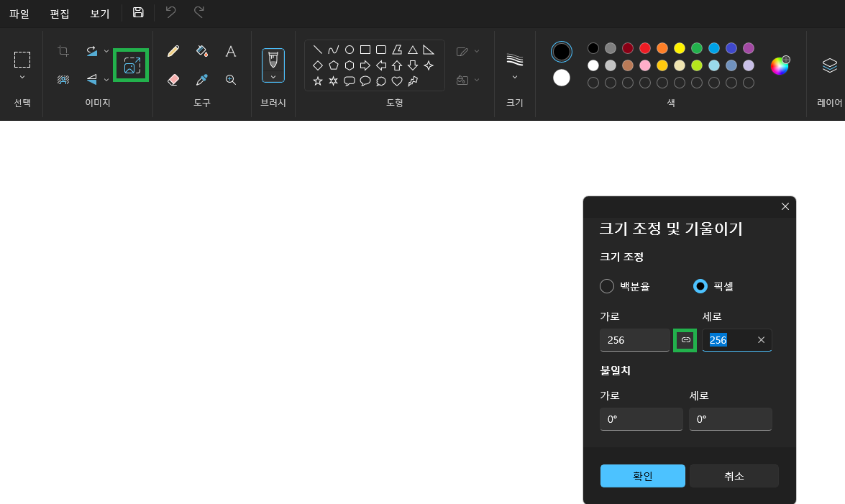
Task: Select the Magnifier zoom tool
Action: point(231,80)
